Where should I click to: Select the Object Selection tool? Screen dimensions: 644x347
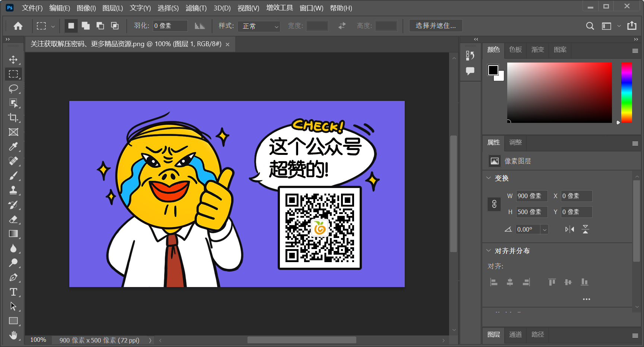(13, 103)
